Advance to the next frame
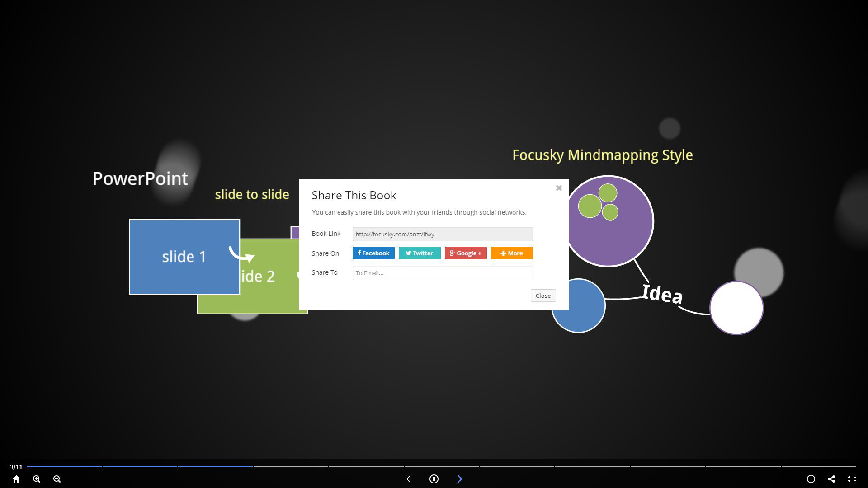Screen dimensions: 868x488 coord(460,479)
